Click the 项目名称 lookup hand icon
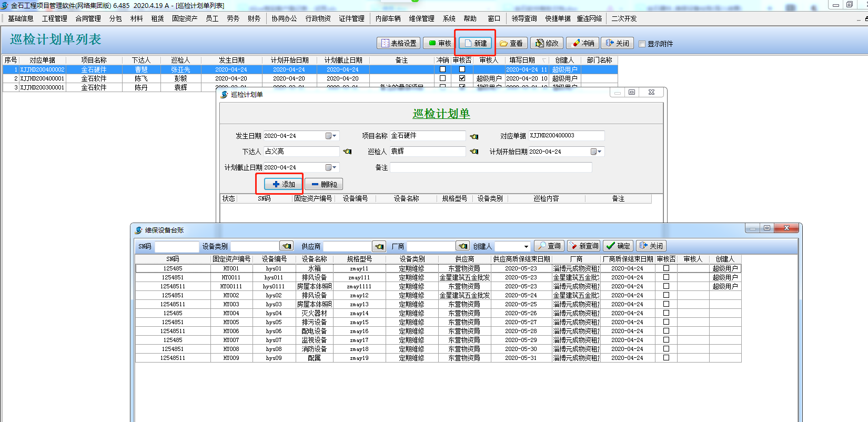Screen dimensions: 868x422 click(474, 136)
